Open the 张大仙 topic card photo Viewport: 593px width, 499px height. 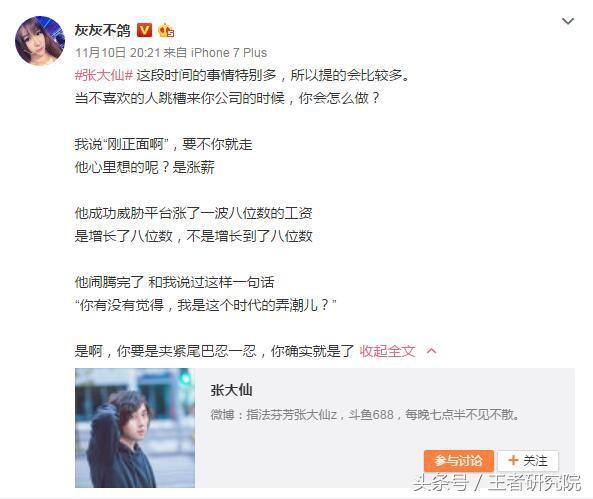click(135, 428)
